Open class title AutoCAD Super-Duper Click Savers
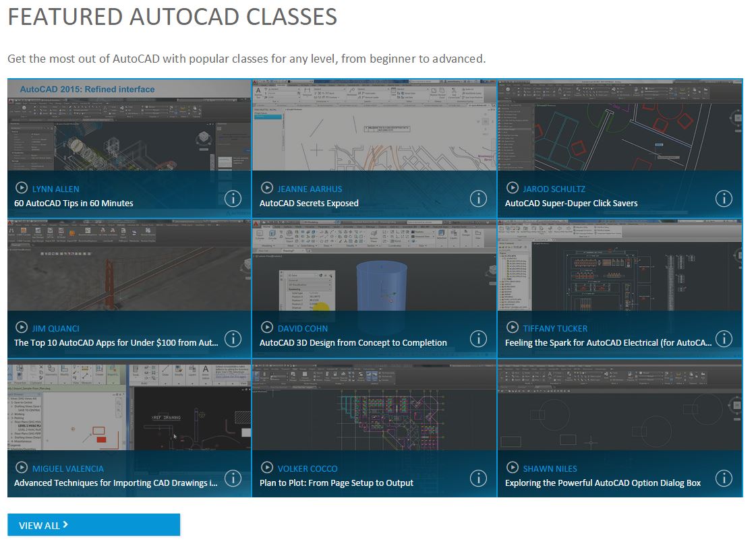Screen dimensions: 756x556 click(571, 204)
